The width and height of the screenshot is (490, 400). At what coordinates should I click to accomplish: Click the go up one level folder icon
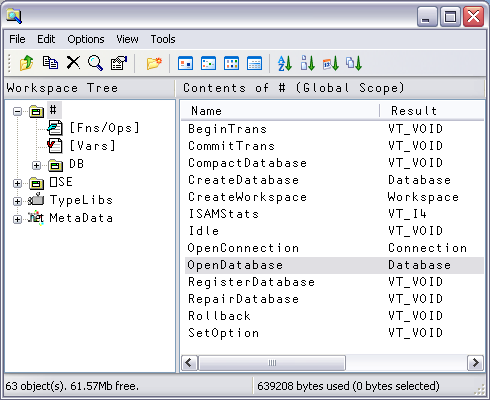click(x=26, y=63)
